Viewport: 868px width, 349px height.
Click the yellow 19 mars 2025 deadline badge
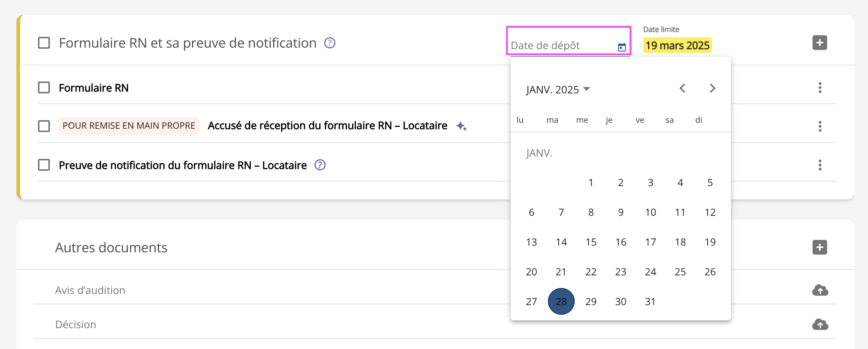(x=677, y=45)
